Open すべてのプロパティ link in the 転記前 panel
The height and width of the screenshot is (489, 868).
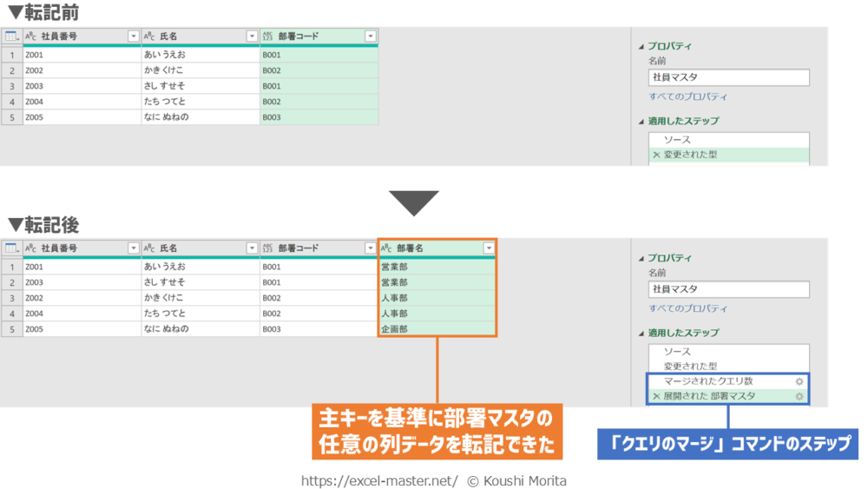[x=687, y=96]
